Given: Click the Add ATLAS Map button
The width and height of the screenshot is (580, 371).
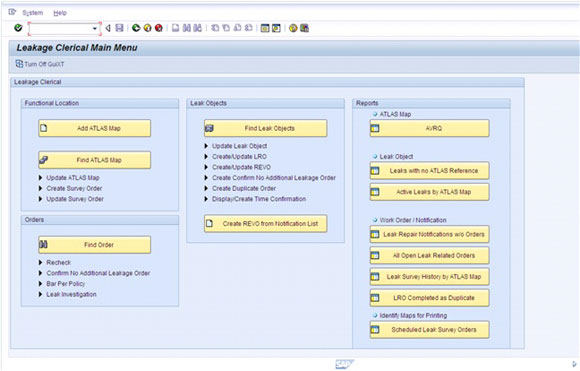Looking at the screenshot, I should [95, 128].
